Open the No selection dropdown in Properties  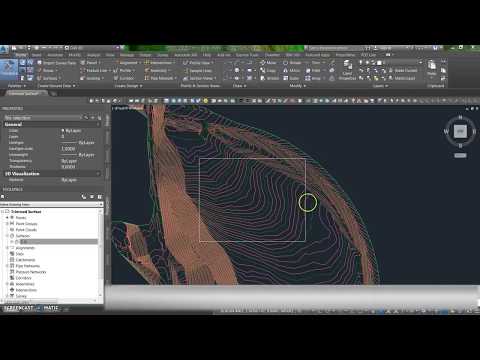click(42, 118)
